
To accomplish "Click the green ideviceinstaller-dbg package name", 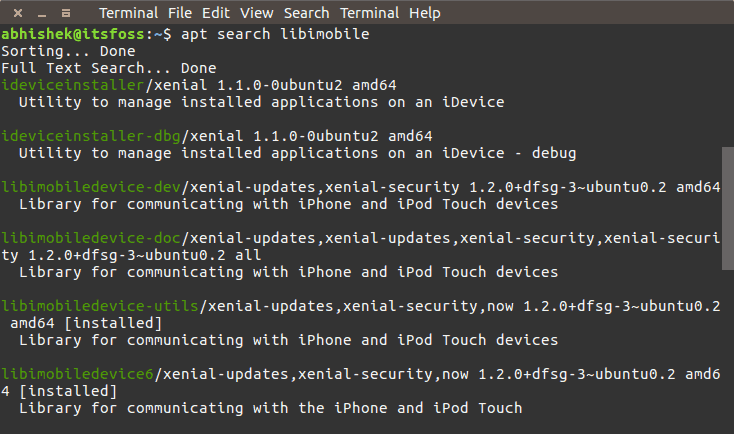I will 81,136.
